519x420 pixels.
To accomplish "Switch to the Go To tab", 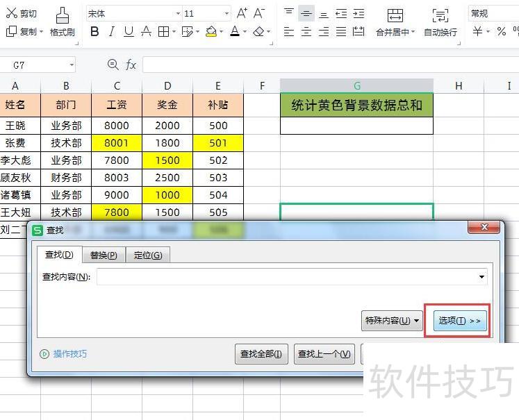I will tap(147, 255).
